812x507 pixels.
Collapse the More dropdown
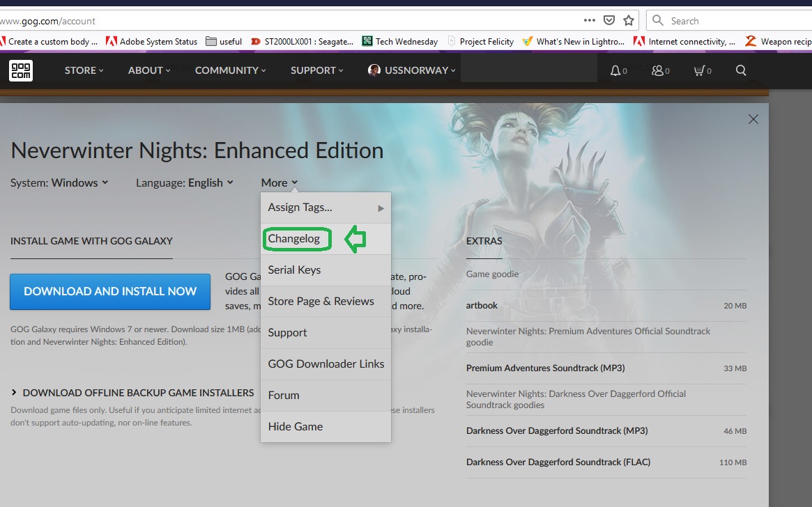(279, 182)
